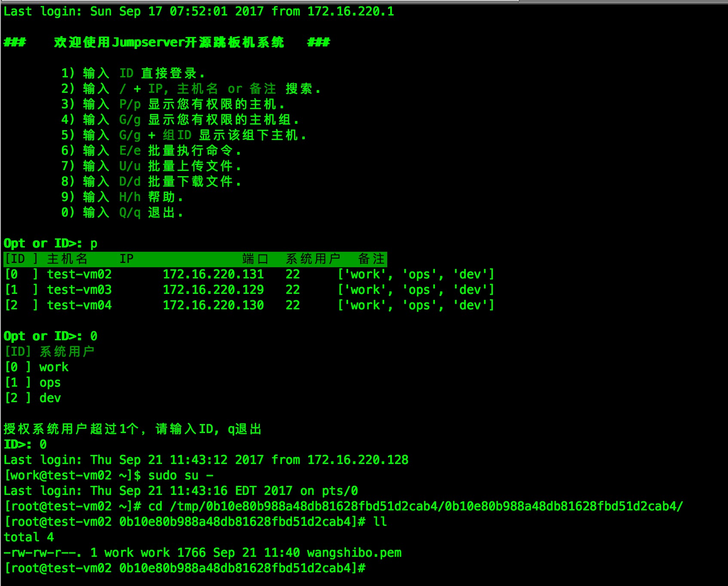Click the file name 'wangshibo.pem'
Image resolution: width=728 pixels, height=586 pixels.
pos(355,552)
